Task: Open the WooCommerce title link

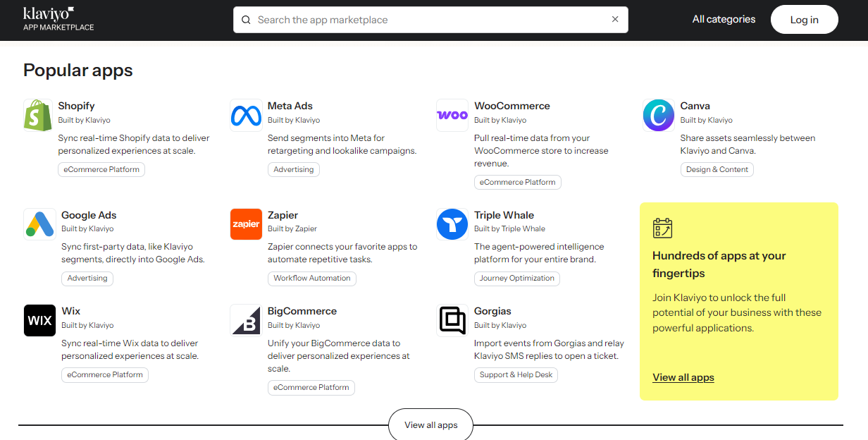Action: click(512, 106)
